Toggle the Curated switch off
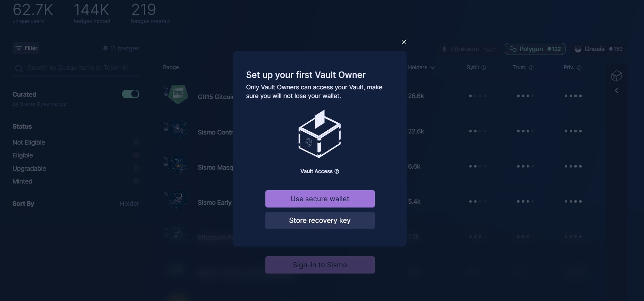644x301 pixels. point(131,94)
